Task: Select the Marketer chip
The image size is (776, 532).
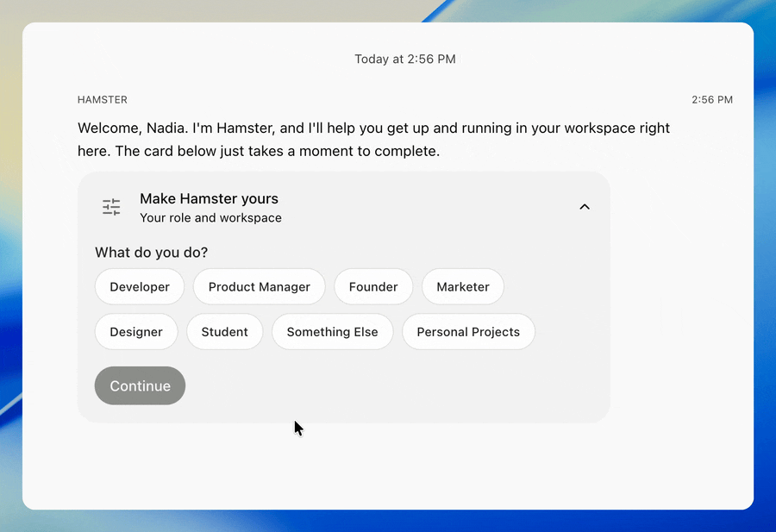Action: [463, 286]
